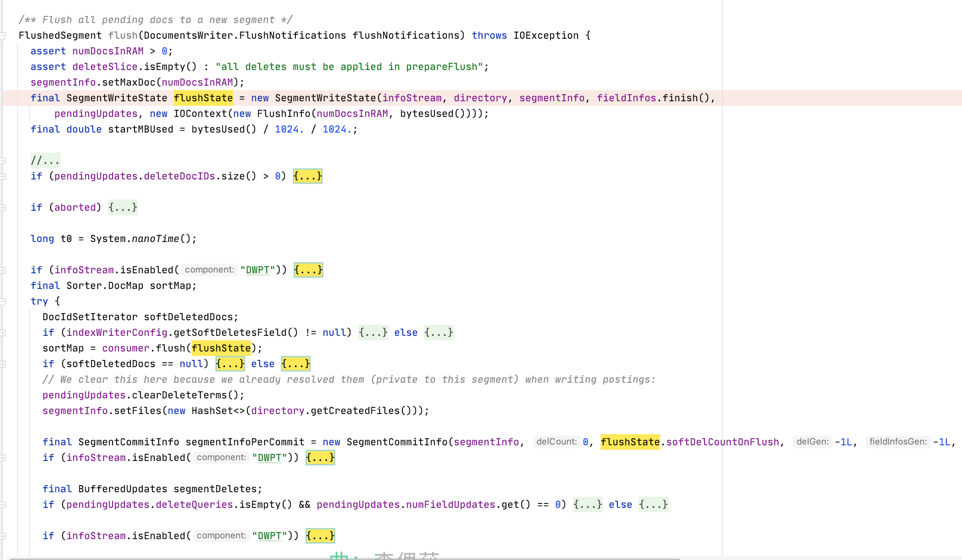Viewport: 962px width, 560px height.
Task: Click the "delCount: 0" parameter hint
Action: (558, 442)
